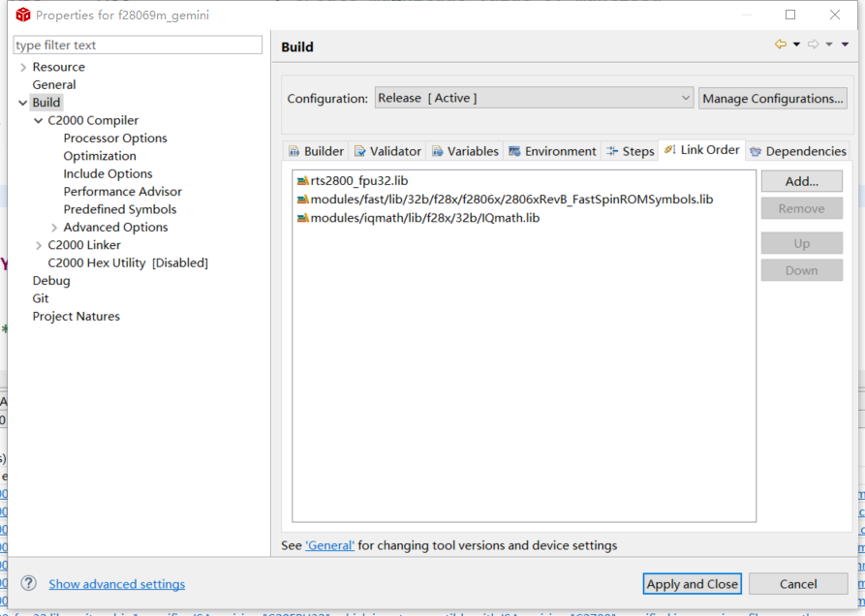The width and height of the screenshot is (865, 616).
Task: Open the Build page view menu arrow
Action: [x=845, y=45]
